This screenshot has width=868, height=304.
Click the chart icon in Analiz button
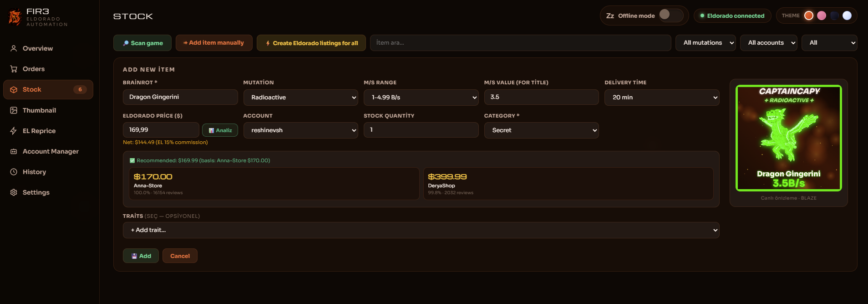pos(211,130)
